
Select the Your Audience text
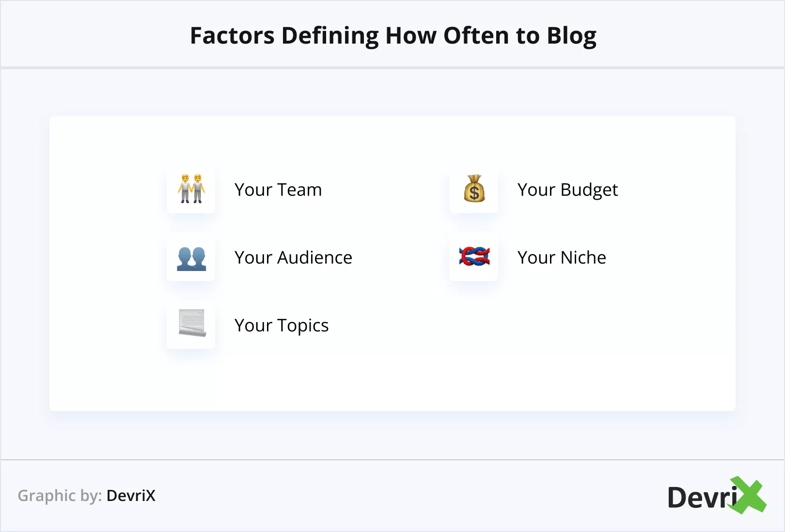(x=293, y=258)
